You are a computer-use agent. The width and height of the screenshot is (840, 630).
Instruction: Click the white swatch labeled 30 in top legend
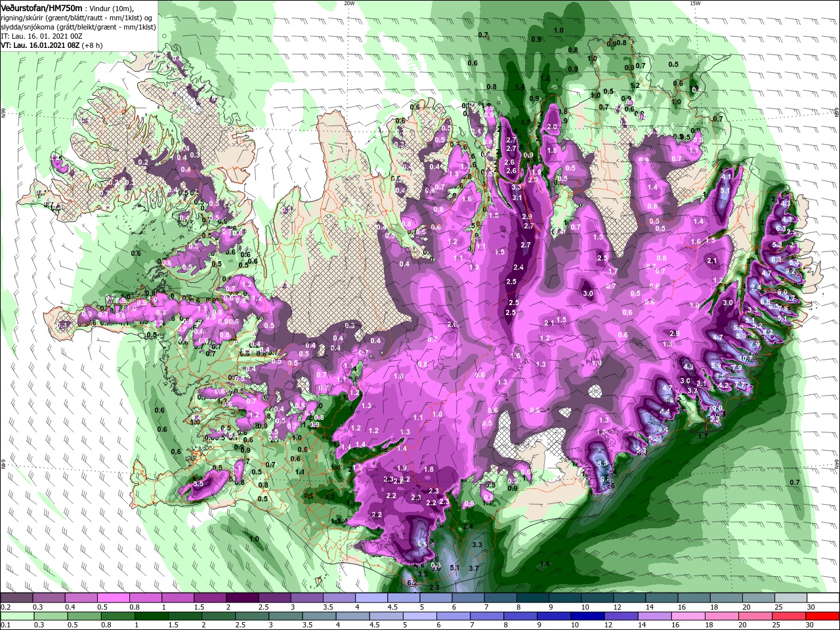coord(823,598)
